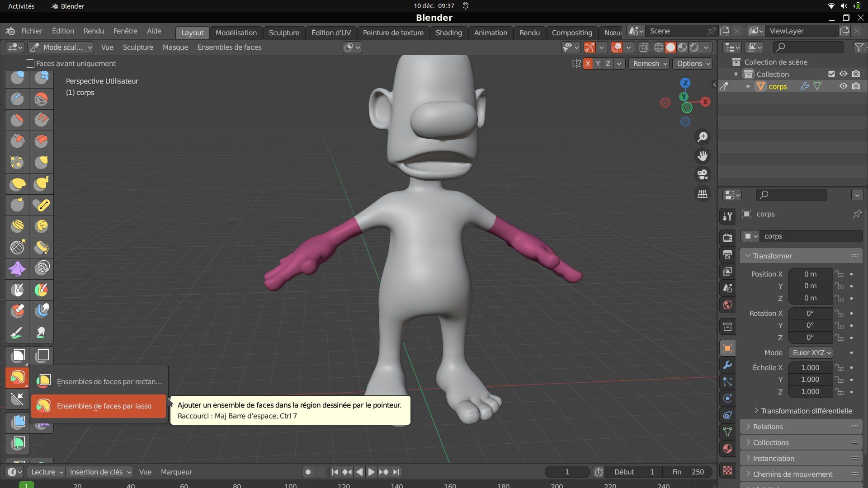
Task: Open the Render properties tab
Action: coord(727,238)
